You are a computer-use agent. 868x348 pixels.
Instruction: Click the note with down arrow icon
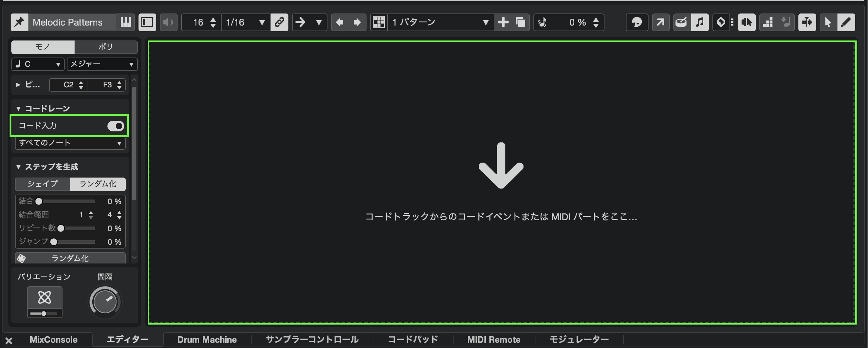point(786,22)
